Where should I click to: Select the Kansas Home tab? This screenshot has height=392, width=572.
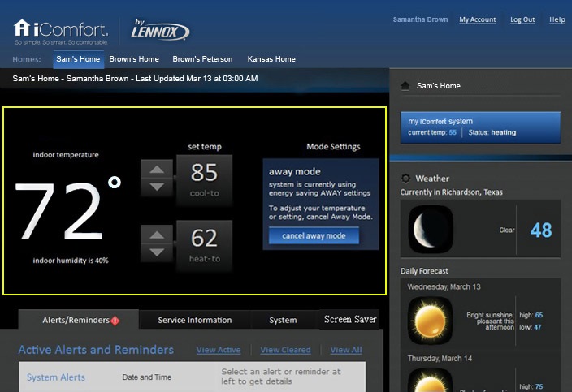coord(271,59)
